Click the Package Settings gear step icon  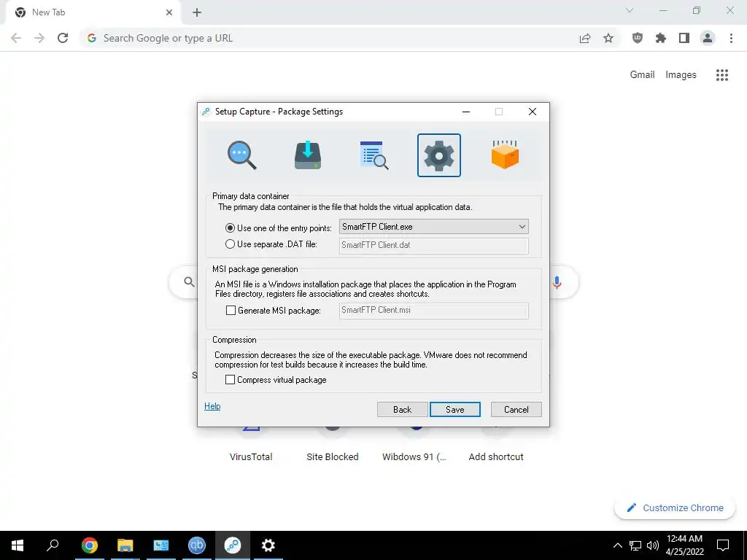(438, 155)
